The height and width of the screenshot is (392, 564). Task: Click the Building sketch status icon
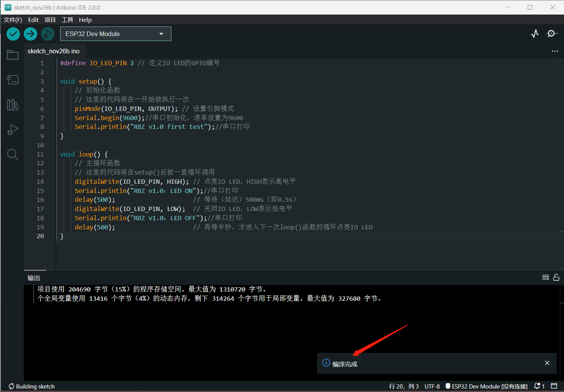[x=12, y=386]
